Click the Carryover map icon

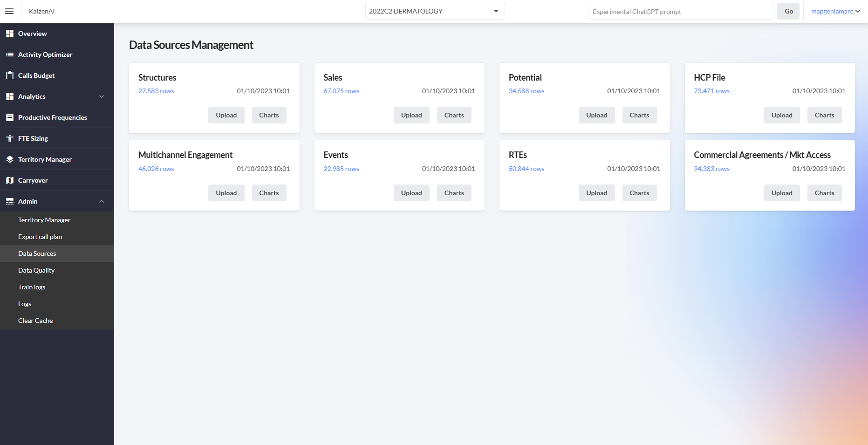point(10,180)
